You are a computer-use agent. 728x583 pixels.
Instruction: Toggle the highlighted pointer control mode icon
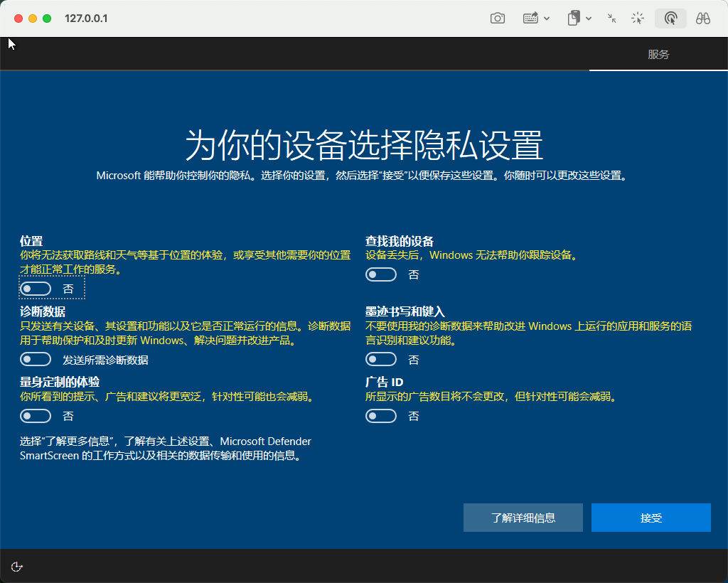click(670, 18)
